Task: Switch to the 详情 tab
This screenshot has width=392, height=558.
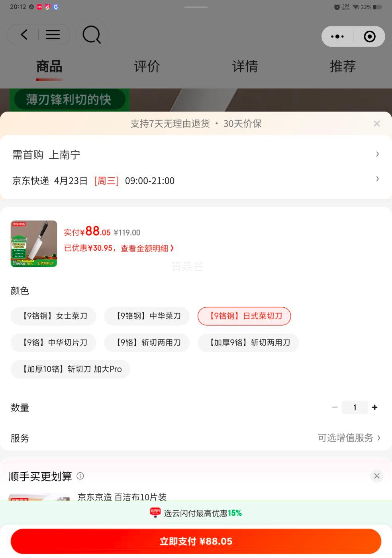Action: pos(245,66)
